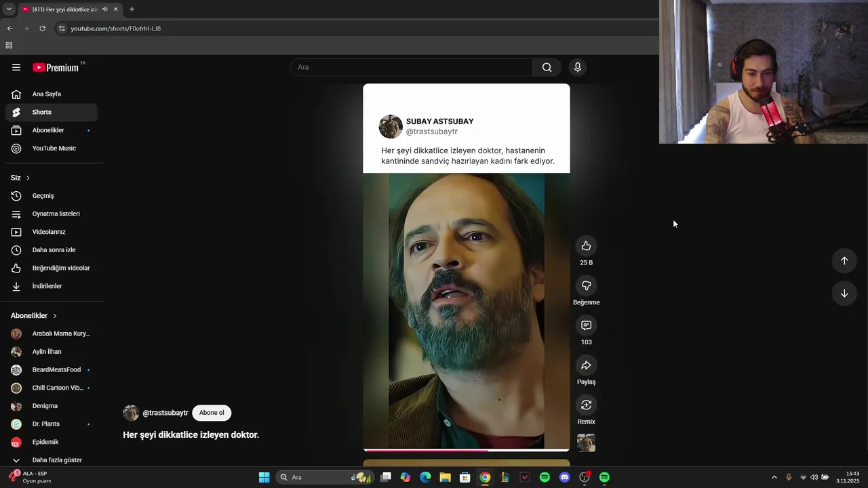Screen dimensions: 868x488
Task: Go to previous short with up arrow
Action: (844, 261)
